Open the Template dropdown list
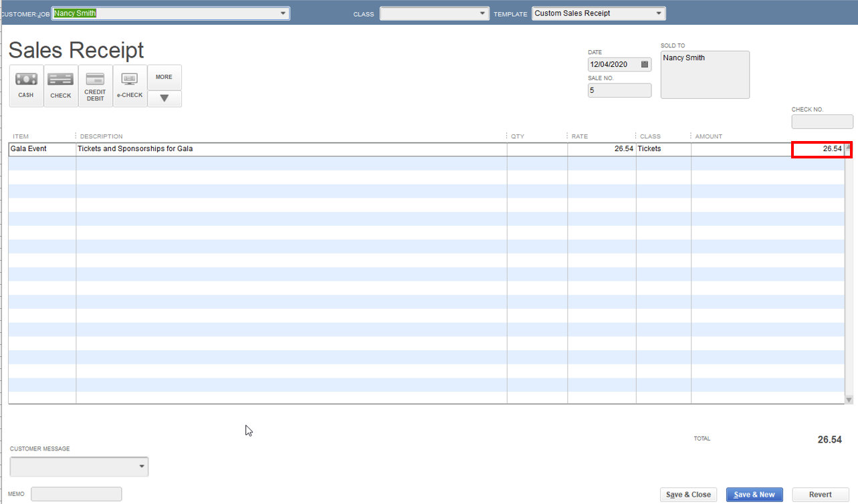 (x=658, y=13)
